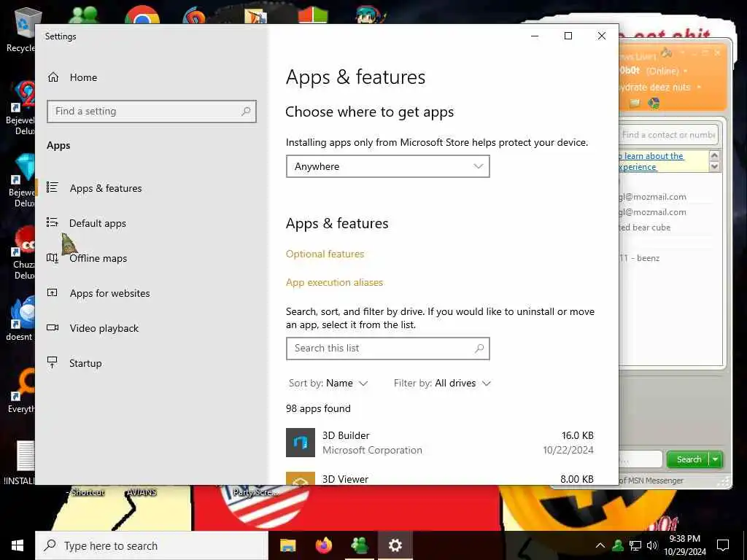
Task: Open Google Chrome desktop icon
Action: click(x=142, y=15)
